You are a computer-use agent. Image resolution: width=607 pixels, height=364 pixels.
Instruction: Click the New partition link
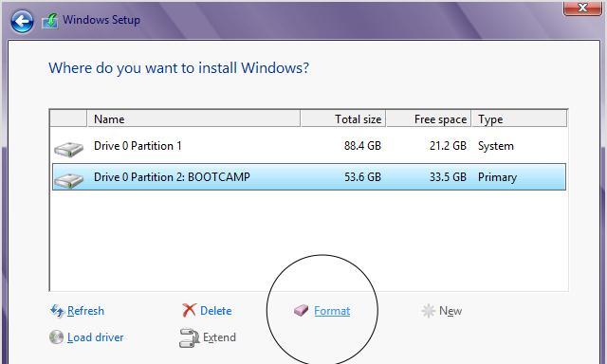coord(451,311)
